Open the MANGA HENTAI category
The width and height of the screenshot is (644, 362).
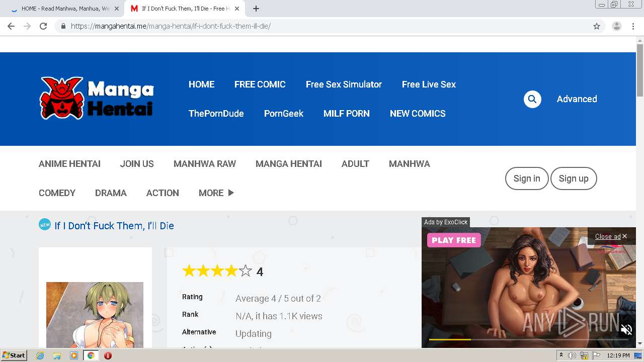(x=289, y=164)
